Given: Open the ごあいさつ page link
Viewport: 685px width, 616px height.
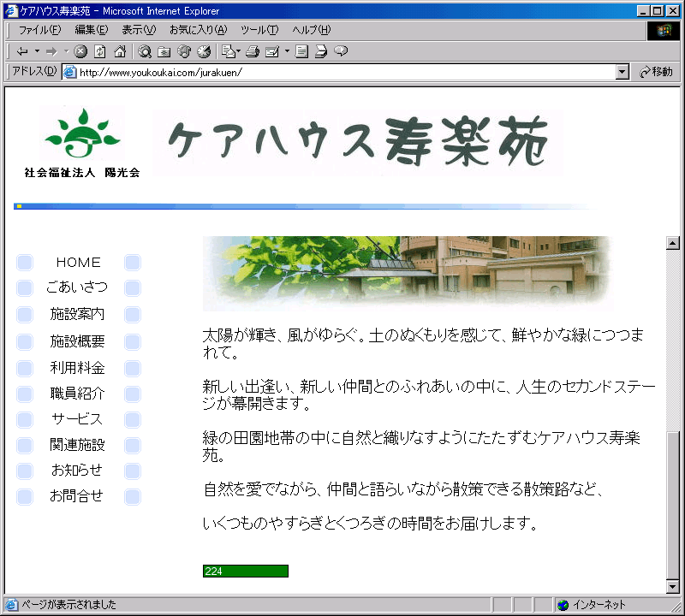Looking at the screenshot, I should click(x=77, y=287).
